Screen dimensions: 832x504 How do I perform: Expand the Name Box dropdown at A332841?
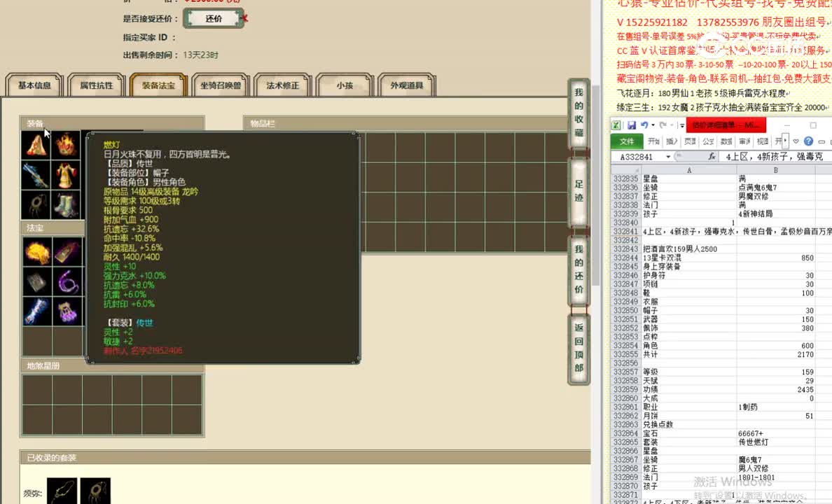pos(668,157)
